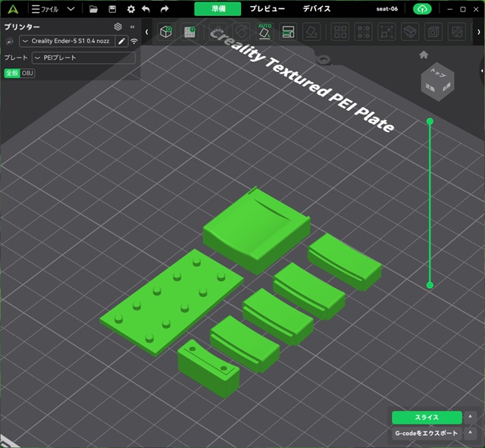This screenshot has height=448, width=485.
Task: Expand the options arrow beside スライス
Action: 471,418
